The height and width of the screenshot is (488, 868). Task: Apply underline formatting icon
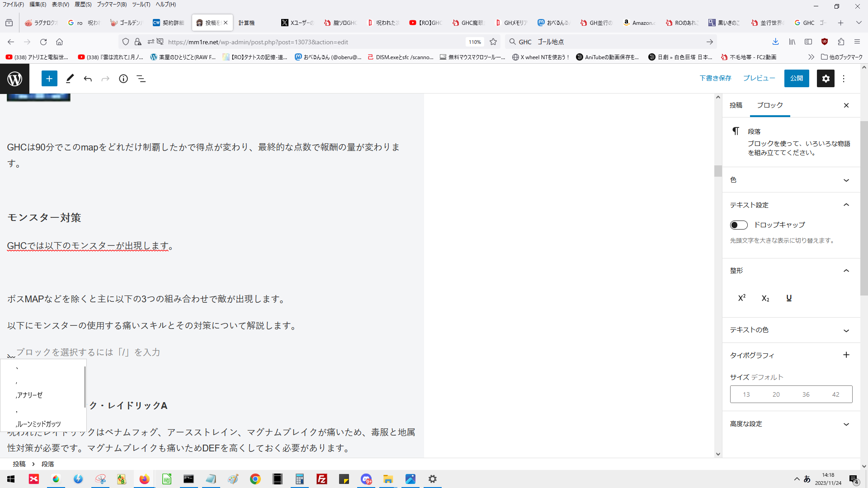pyautogui.click(x=789, y=298)
